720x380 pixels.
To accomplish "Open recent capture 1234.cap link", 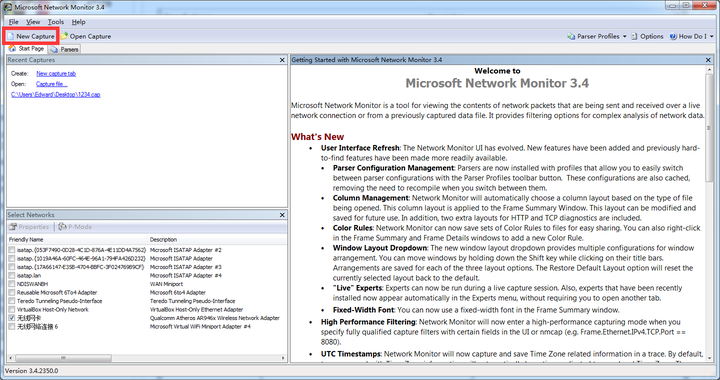I will (x=56, y=95).
